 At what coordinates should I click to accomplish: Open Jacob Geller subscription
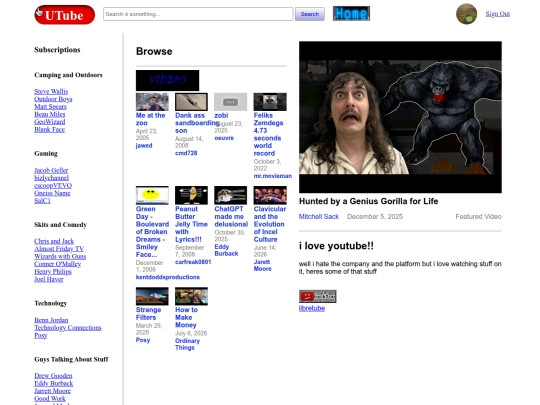[x=51, y=170]
